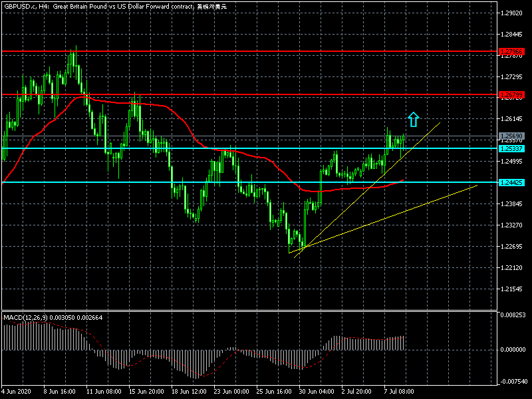Click the 0.000000 MACD zero level label
Screen dimensions: 532x399
coord(513,350)
